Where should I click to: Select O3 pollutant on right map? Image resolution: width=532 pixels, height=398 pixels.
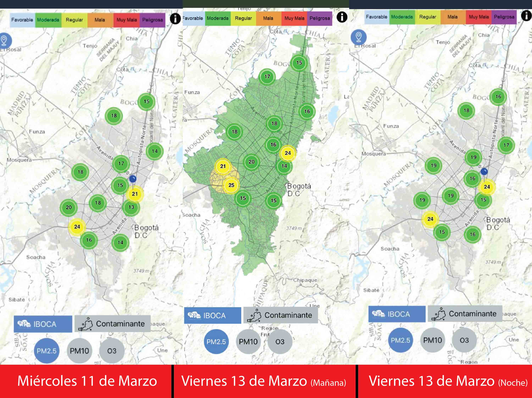[x=464, y=340]
